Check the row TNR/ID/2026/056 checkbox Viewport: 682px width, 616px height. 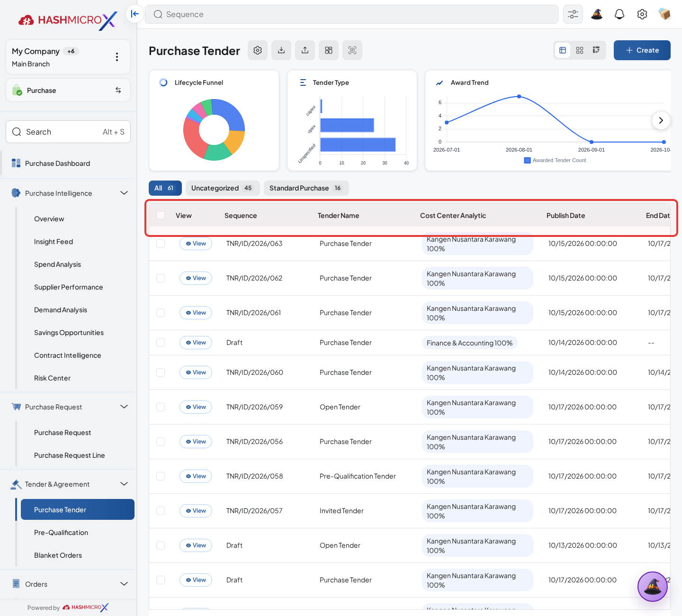pos(161,441)
